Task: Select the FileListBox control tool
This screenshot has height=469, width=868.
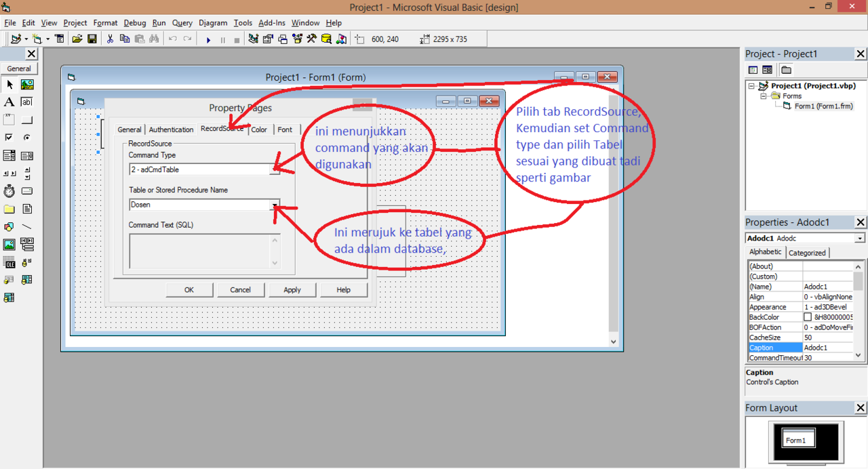Action: click(27, 209)
